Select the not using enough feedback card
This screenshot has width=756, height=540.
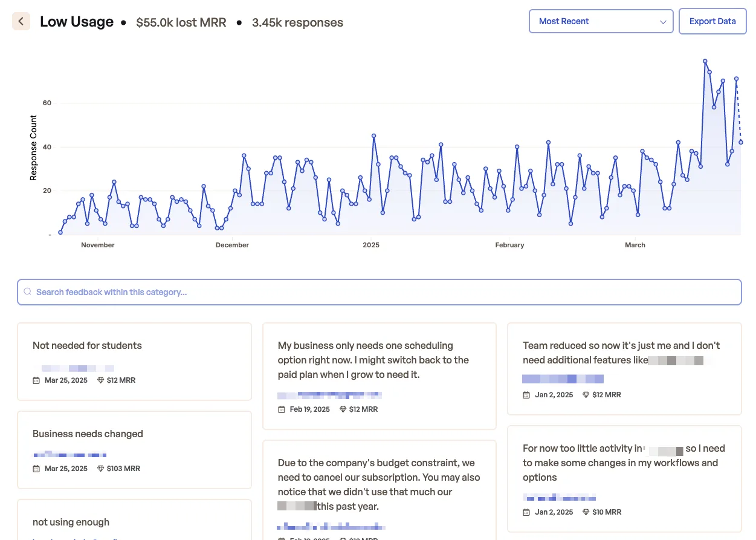(x=134, y=519)
